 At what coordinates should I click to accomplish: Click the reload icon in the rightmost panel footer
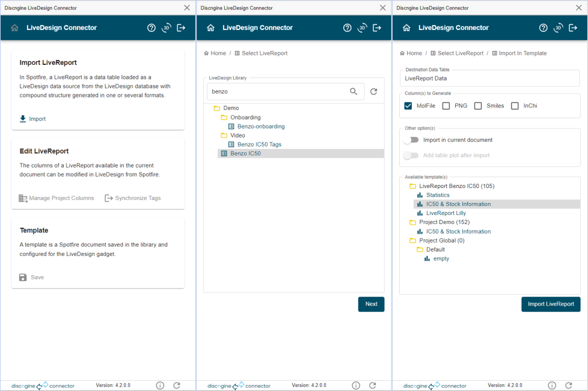point(568,386)
